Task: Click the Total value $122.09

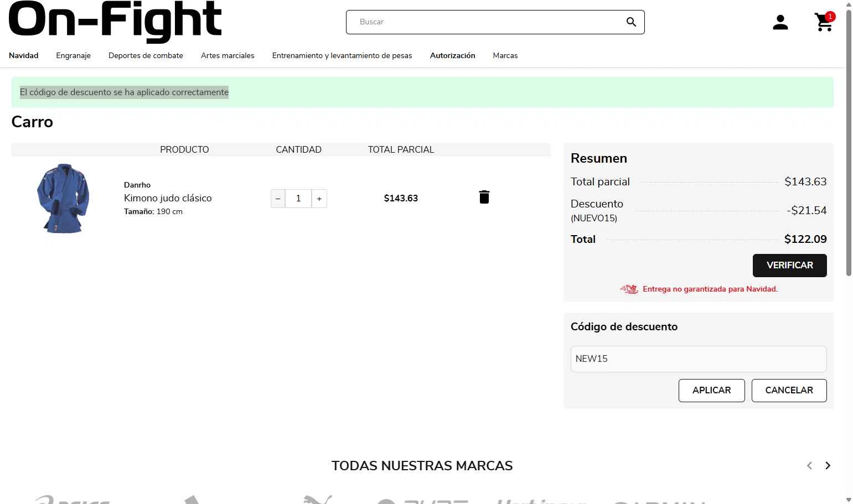Action: click(805, 239)
